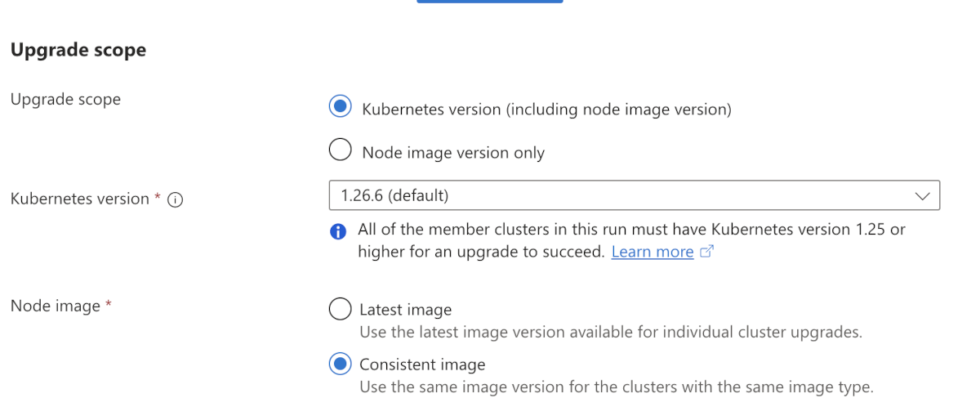The width and height of the screenshot is (980, 407).
Task: Click the external link icon after Learn more
Action: (x=707, y=252)
